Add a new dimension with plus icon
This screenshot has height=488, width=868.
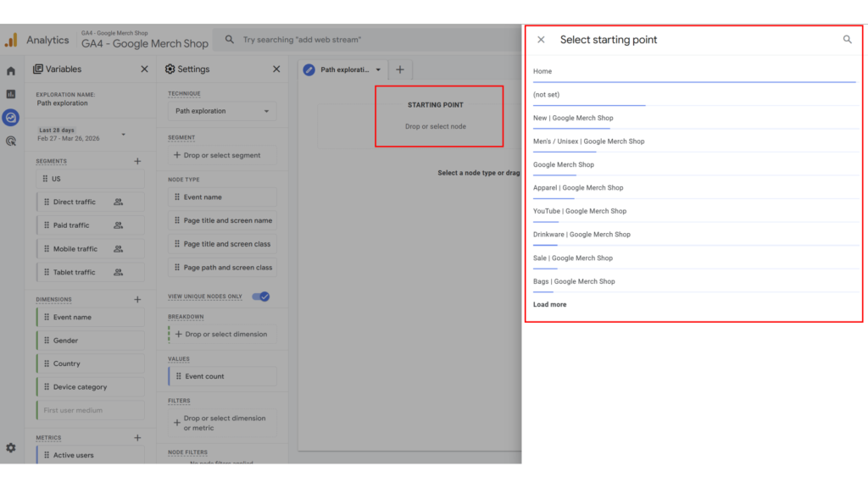(x=137, y=299)
